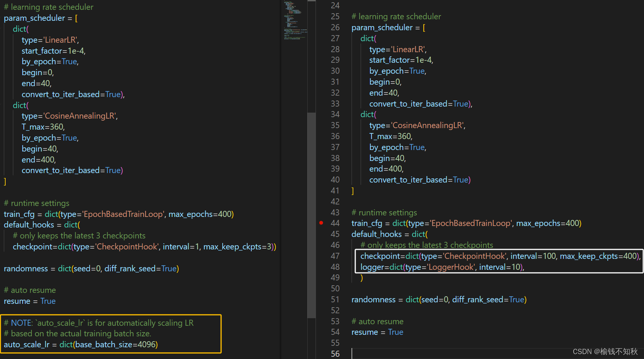Click 'type='LinearLR'' in the right editor
This screenshot has height=359, width=644.
click(x=397, y=50)
